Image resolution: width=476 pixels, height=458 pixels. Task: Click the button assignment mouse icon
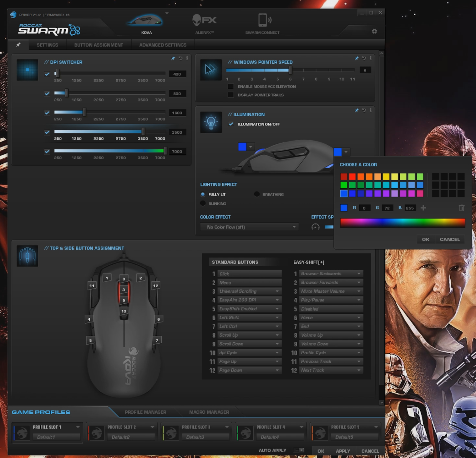pos(27,256)
